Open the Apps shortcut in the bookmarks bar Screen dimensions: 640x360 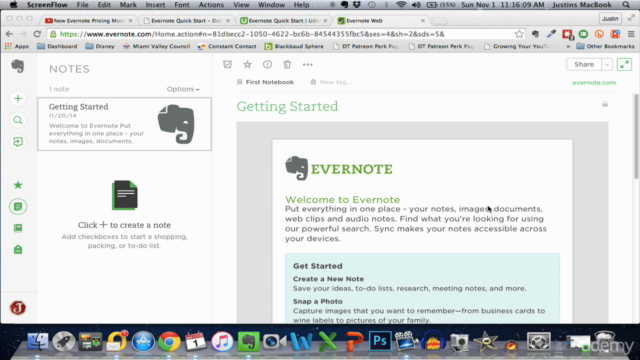tap(17, 47)
